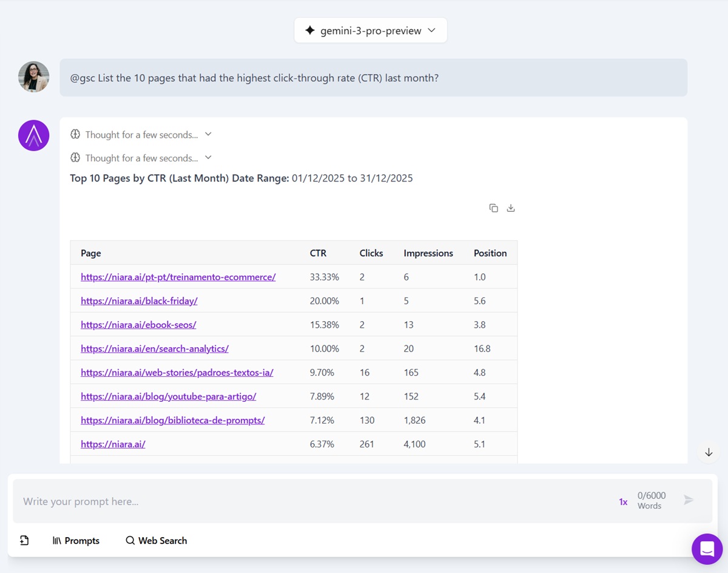Expand the first 'Thought for a few seconds' section
This screenshot has width=728, height=573.
(x=141, y=135)
